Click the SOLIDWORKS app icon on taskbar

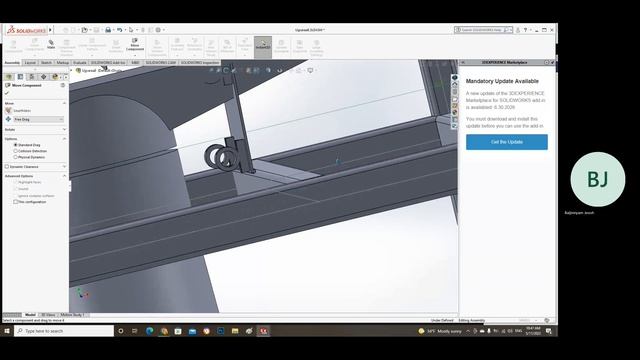tap(263, 331)
